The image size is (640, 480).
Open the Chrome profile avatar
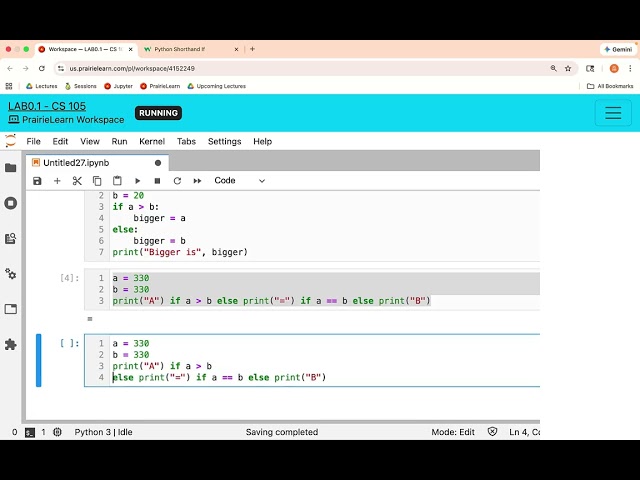coord(614,69)
